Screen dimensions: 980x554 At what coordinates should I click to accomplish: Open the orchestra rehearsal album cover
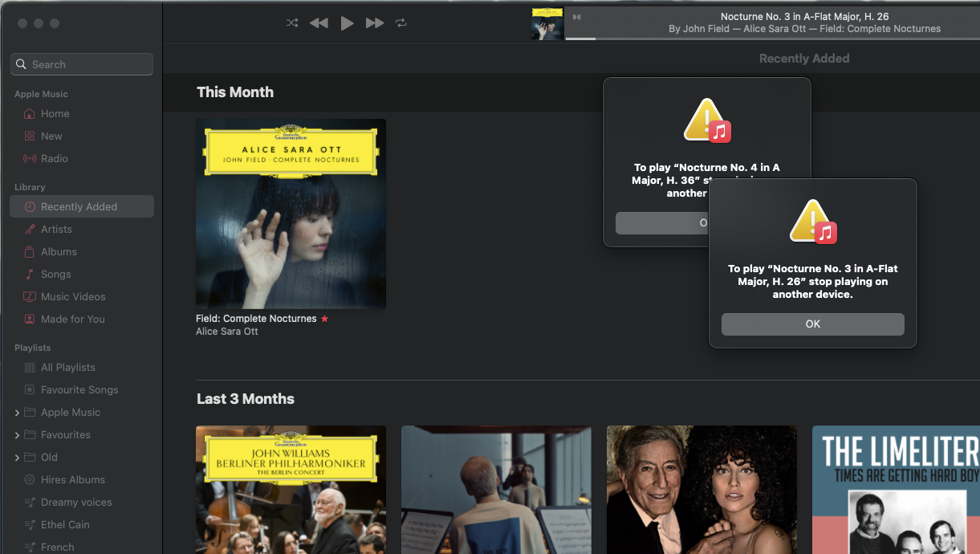click(x=496, y=490)
